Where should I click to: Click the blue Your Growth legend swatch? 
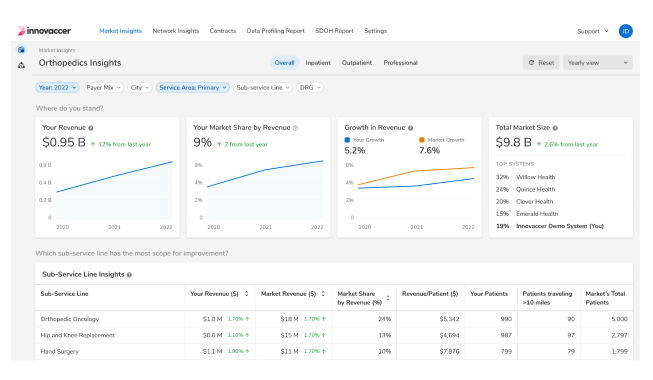point(347,140)
